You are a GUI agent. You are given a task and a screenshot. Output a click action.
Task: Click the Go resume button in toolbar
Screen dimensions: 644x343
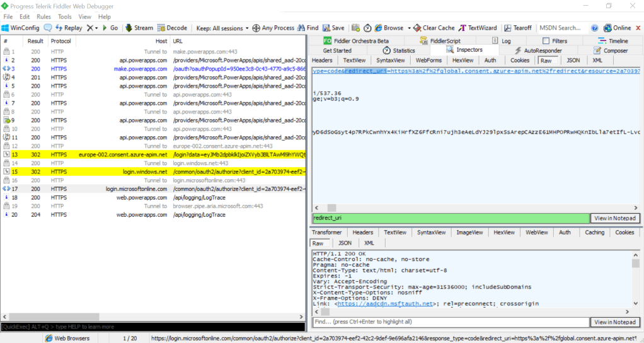tap(110, 28)
